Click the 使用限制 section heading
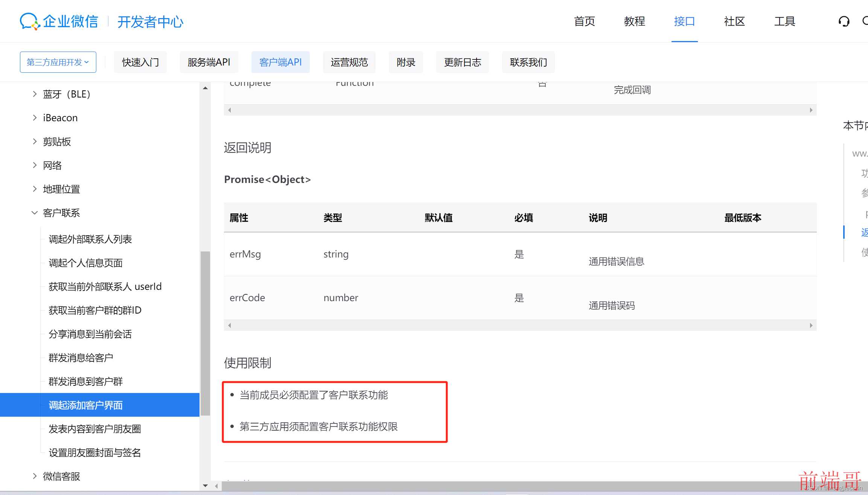The width and height of the screenshot is (868, 495). point(248,363)
